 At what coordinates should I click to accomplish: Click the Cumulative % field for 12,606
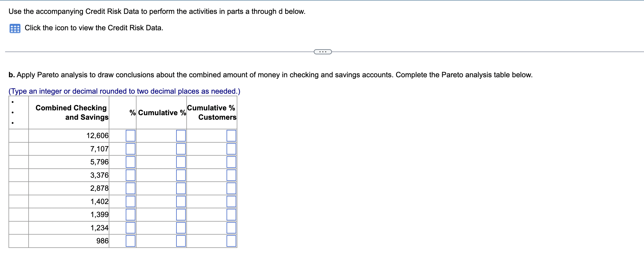click(x=180, y=136)
